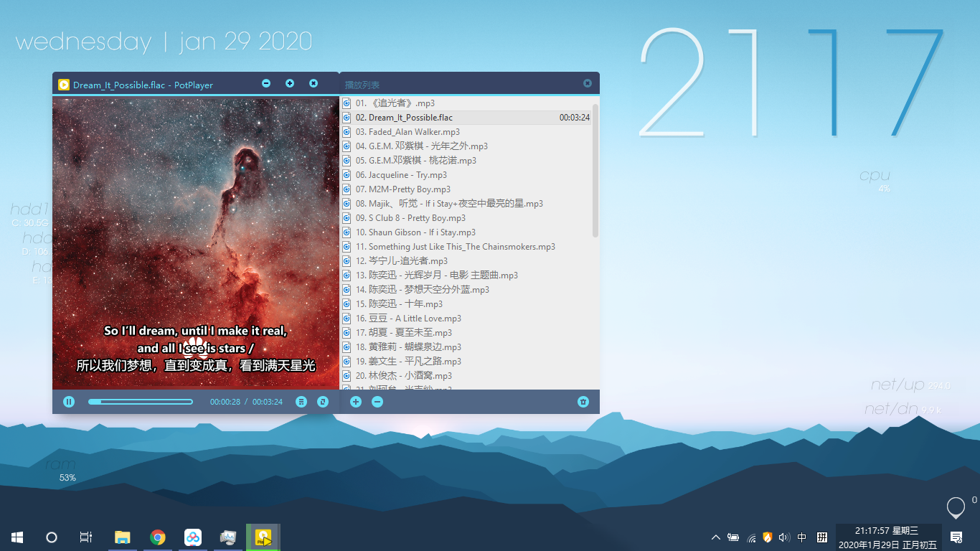Click the playback progress slider
Image resolution: width=980 pixels, height=551 pixels.
pyautogui.click(x=141, y=402)
